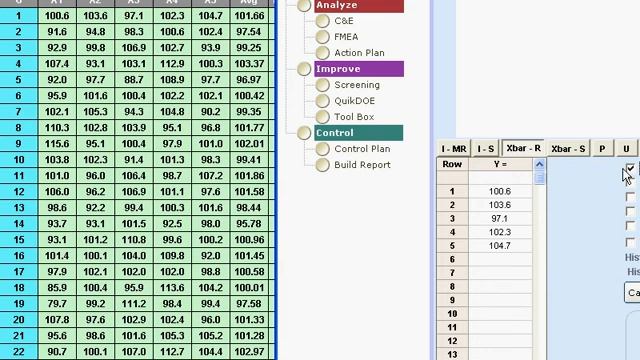Click cell 88.7 in row 5
This screenshot has height=360, width=640.
pos(133,80)
